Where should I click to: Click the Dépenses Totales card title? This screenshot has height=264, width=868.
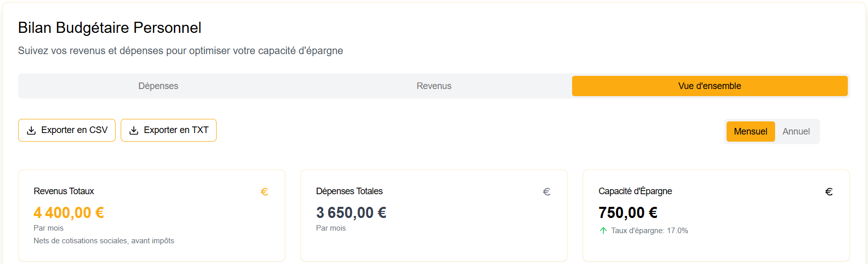(x=349, y=191)
